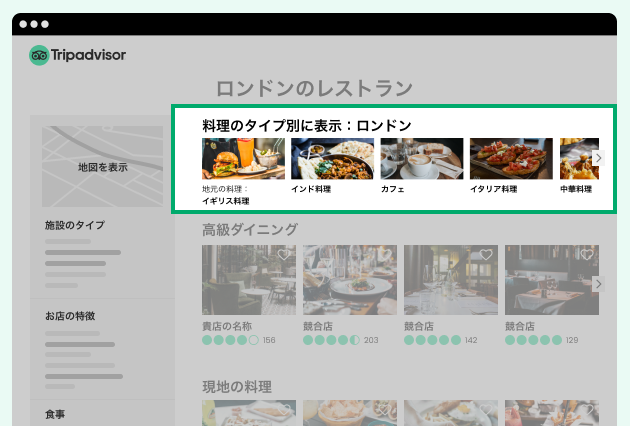630x426 pixels.
Task: Click the 料理のタイプ別に表示：ロンドン heading
Action: [307, 126]
